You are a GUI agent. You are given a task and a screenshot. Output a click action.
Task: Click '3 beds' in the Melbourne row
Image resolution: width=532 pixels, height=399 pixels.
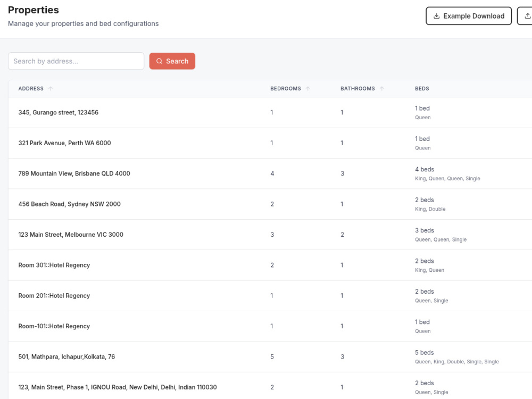(425, 230)
